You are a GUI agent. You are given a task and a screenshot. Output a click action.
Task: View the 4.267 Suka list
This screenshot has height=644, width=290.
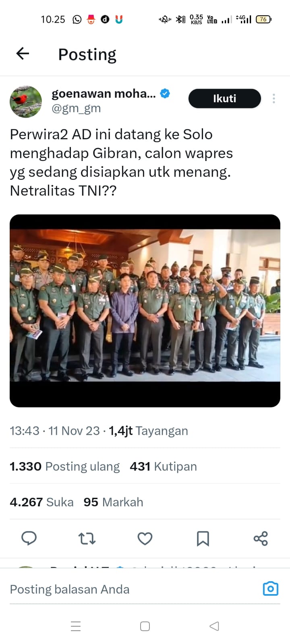coord(41,502)
